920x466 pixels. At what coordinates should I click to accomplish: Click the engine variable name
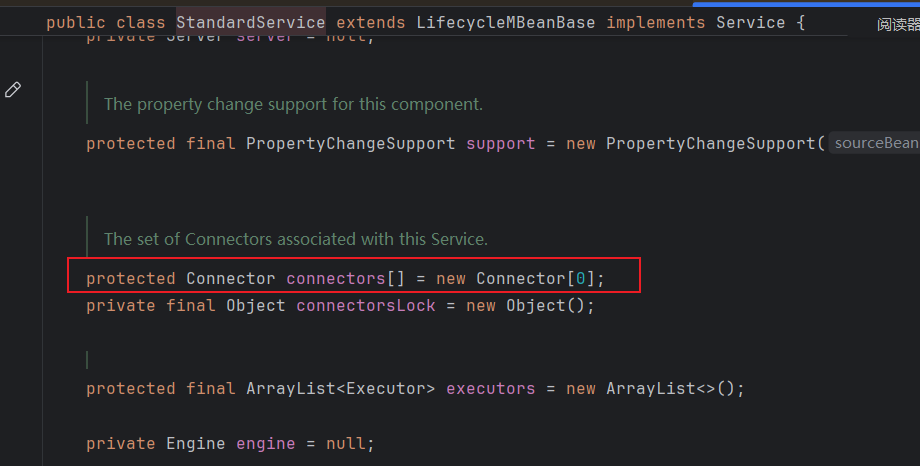[265, 443]
